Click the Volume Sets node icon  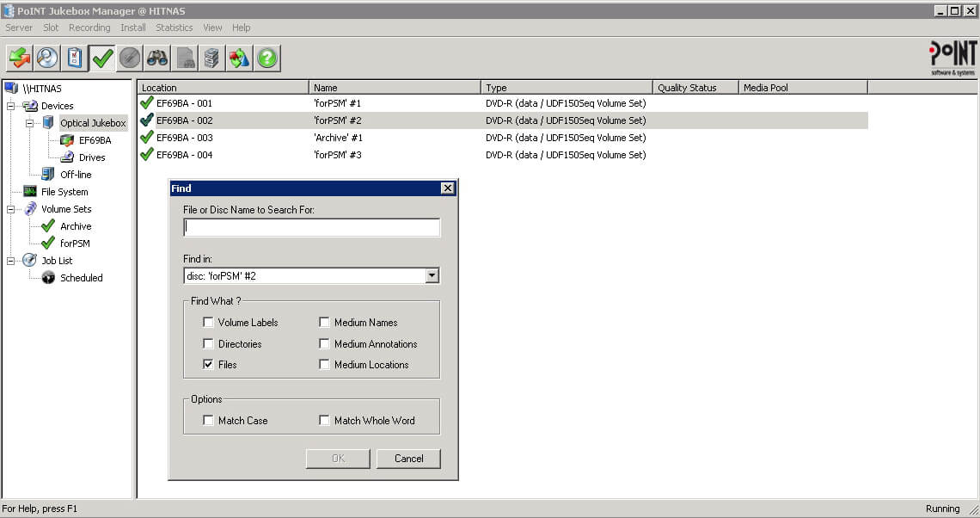(x=30, y=208)
